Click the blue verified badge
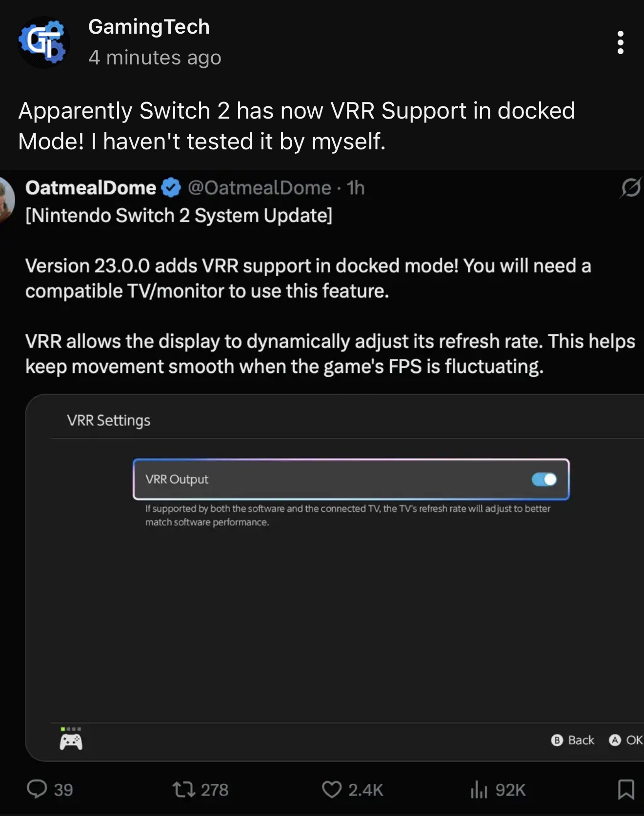Screen dimensions: 644x816 171,187
